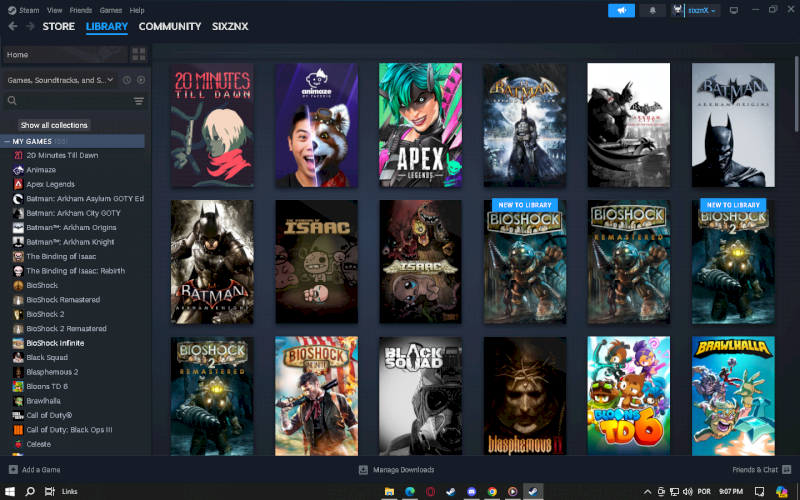
Task: Click the collections grid view icon
Action: (x=138, y=54)
